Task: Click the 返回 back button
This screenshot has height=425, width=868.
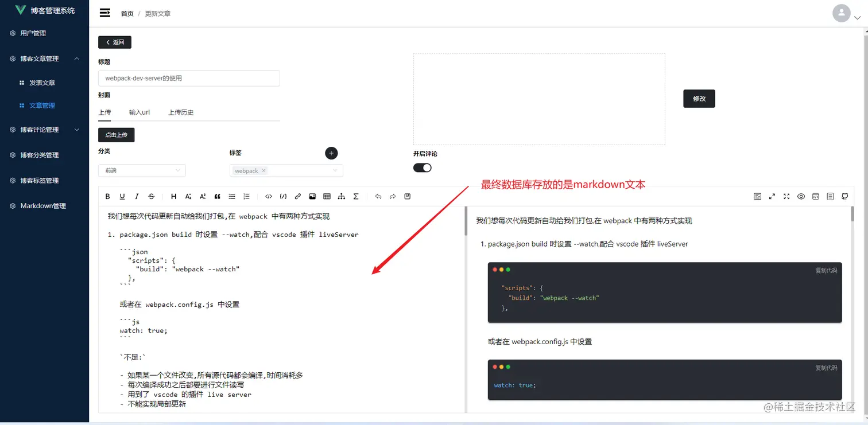Action: 115,42
